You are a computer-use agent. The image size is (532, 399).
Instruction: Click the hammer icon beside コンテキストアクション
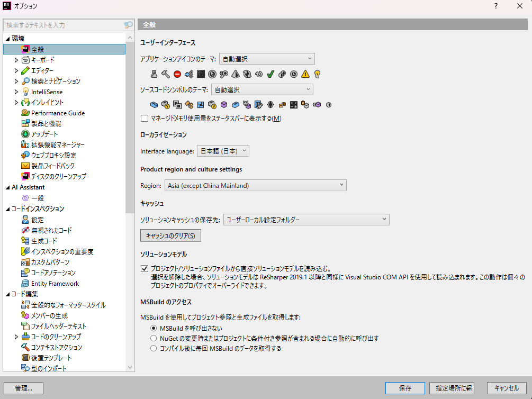point(25,347)
